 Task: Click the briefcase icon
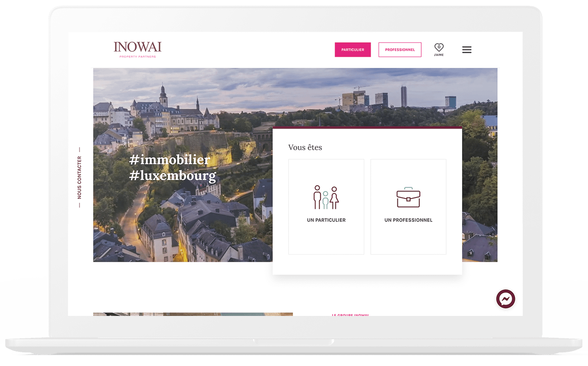point(408,197)
